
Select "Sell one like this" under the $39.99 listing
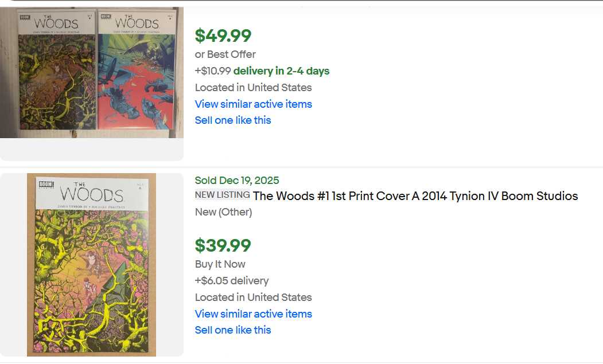pos(232,330)
